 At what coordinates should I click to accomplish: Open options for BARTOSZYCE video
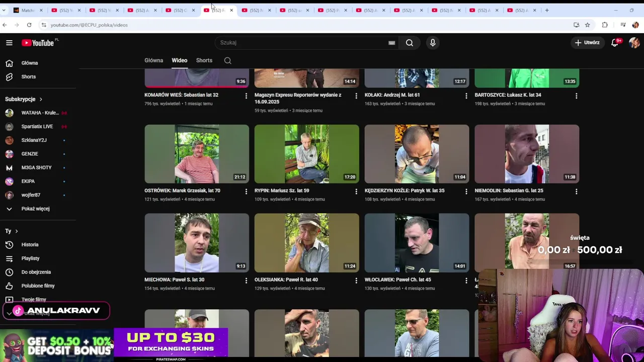coord(576,96)
